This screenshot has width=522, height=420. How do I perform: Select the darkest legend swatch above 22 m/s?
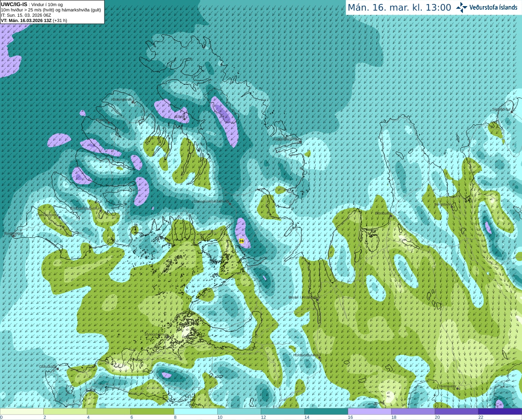pos(500,411)
